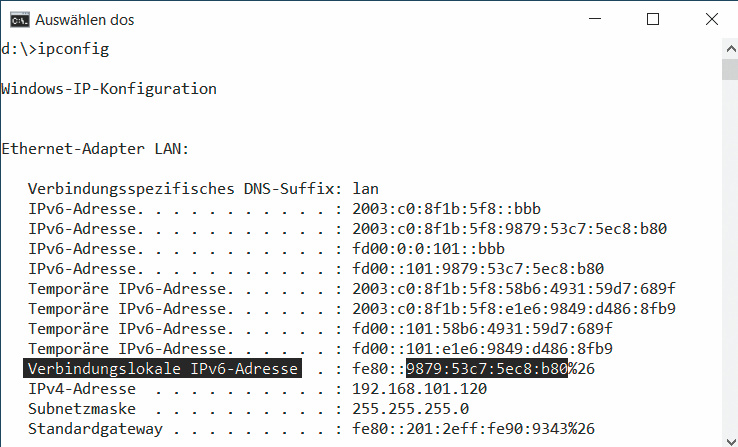This screenshot has height=447, width=738.
Task: Click the IPv6 address fd00:0:0:101::bbb
Action: (x=428, y=249)
